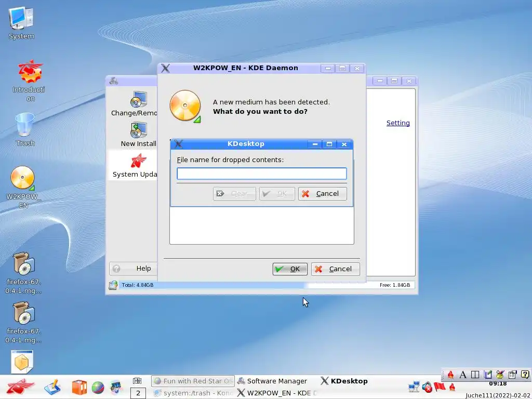The width and height of the screenshot is (532, 399).
Task: Click the muted volume tray icon
Action: pyautogui.click(x=427, y=387)
